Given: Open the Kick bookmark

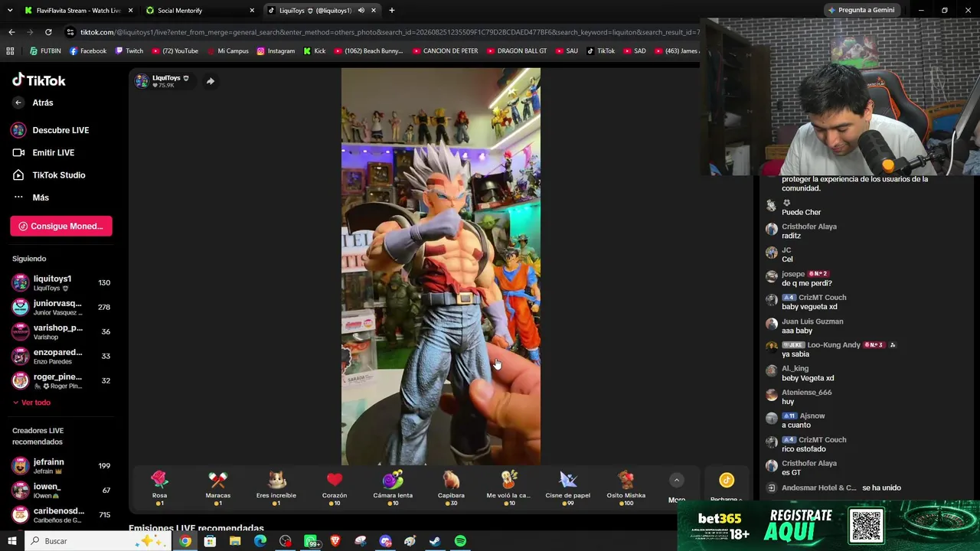Looking at the screenshot, I should coord(315,51).
